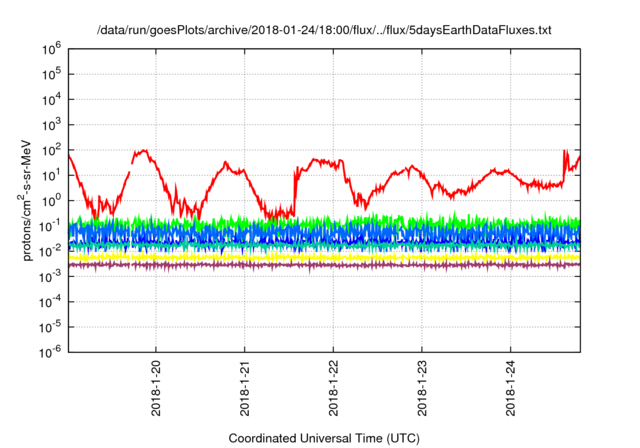Click the 10^3 y-axis tick label

point(51,125)
